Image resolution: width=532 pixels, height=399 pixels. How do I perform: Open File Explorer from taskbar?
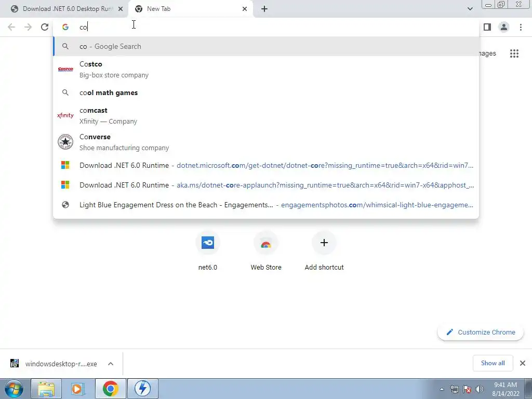pos(46,389)
